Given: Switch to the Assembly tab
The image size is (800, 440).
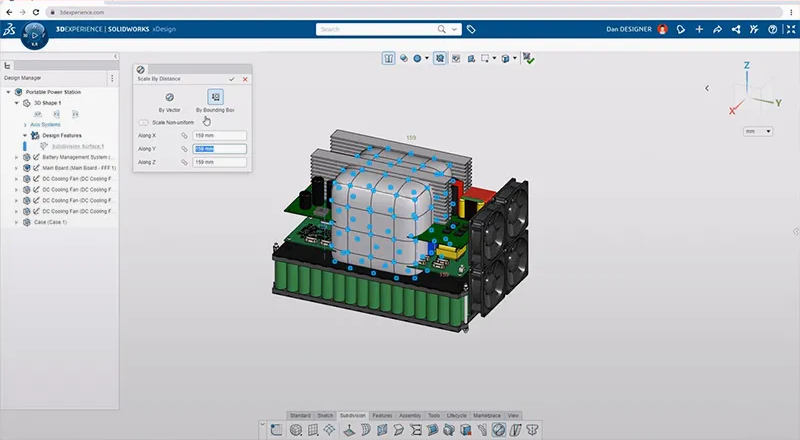Looking at the screenshot, I should pyautogui.click(x=410, y=415).
